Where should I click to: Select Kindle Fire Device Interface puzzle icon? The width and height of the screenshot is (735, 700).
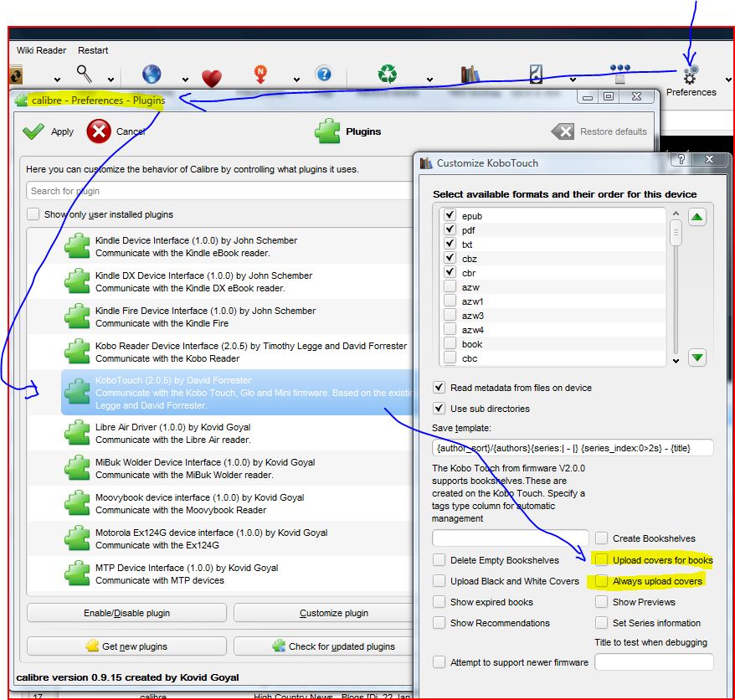coord(77,316)
